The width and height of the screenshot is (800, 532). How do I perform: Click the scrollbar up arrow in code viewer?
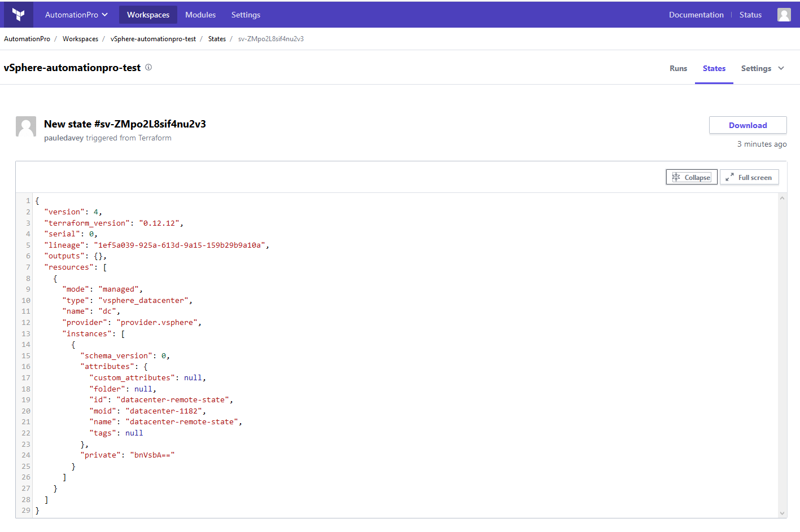(782, 198)
